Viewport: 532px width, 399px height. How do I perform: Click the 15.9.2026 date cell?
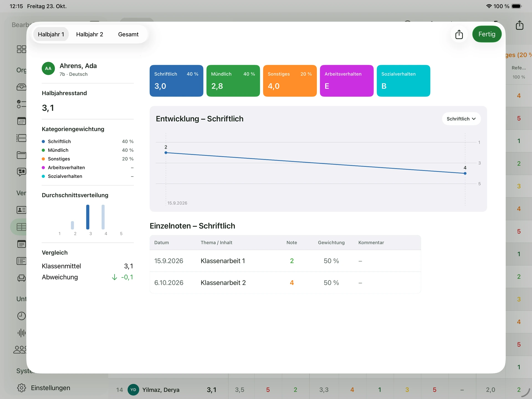pos(168,261)
